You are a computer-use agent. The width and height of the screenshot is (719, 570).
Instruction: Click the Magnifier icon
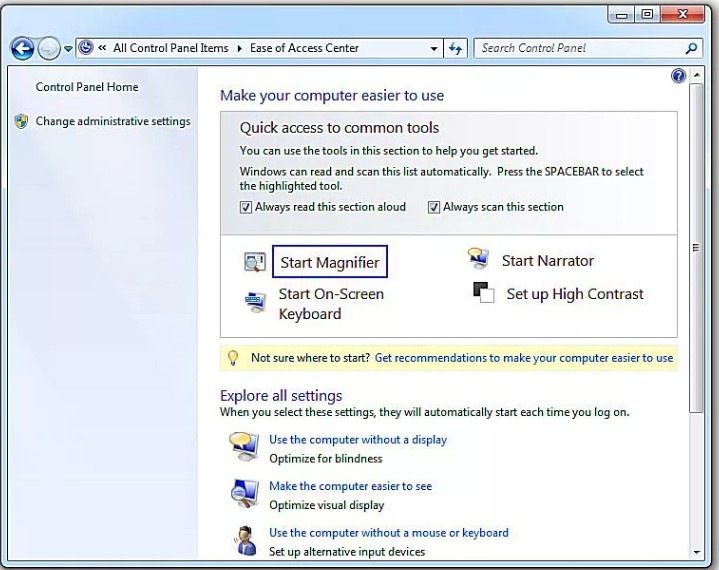point(254,262)
